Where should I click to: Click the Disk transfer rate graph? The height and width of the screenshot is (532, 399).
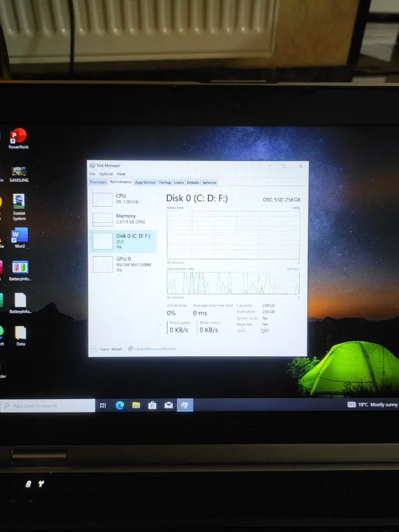coord(233,283)
